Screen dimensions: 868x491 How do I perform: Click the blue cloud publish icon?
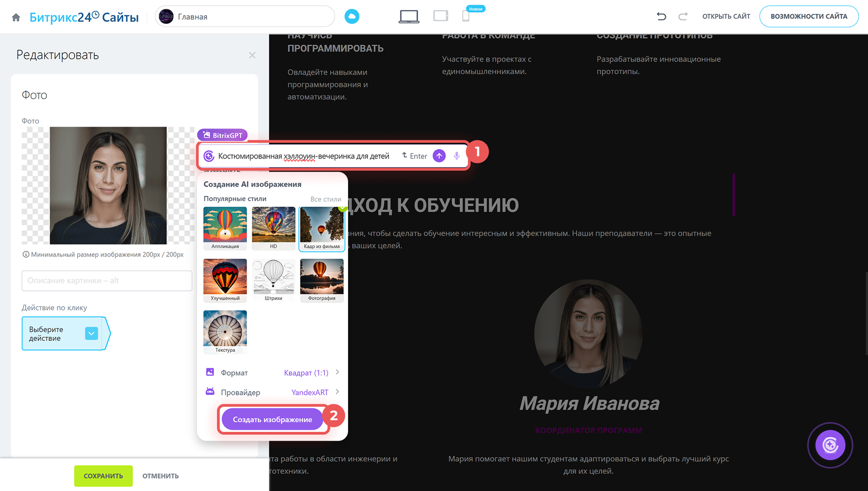[352, 17]
